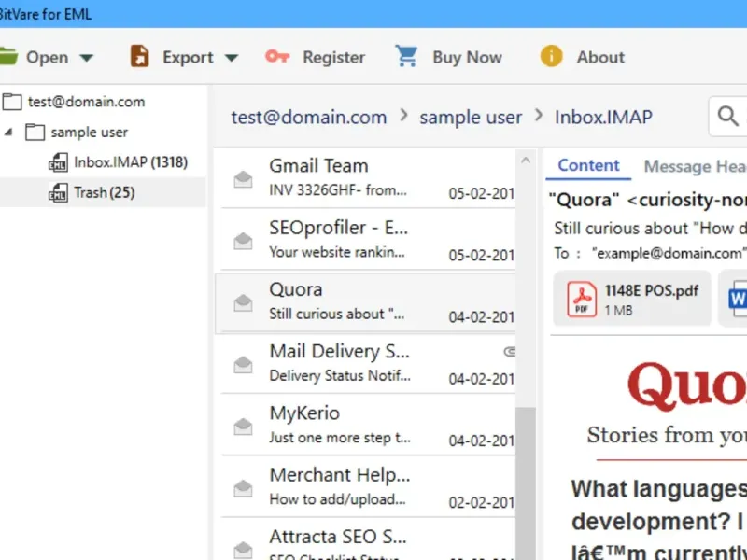Click test@domain.com in the breadcrumb
The width and height of the screenshot is (747, 560).
[309, 118]
